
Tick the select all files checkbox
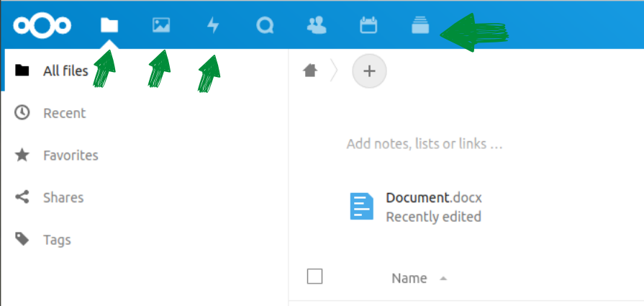tap(314, 276)
